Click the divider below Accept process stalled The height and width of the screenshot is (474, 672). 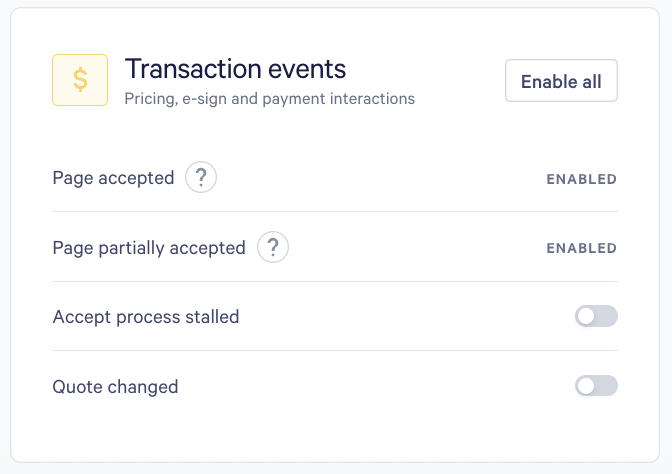335,351
